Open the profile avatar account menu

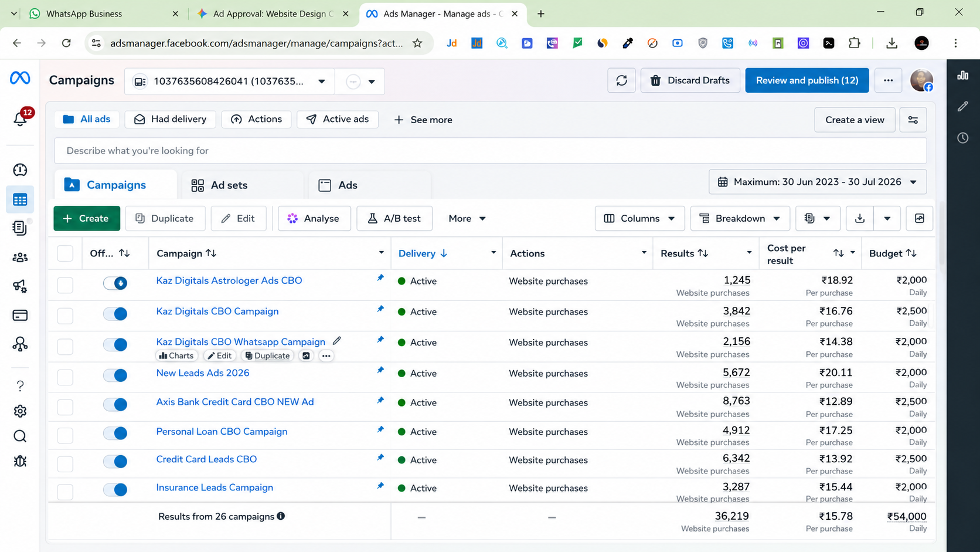[921, 80]
